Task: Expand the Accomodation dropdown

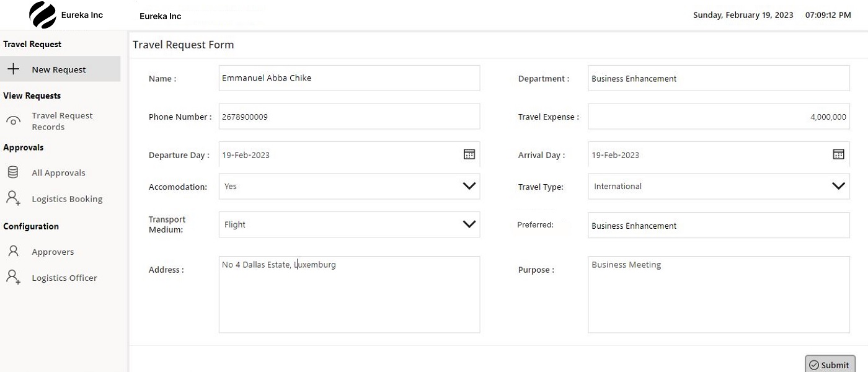Action: pos(469,185)
